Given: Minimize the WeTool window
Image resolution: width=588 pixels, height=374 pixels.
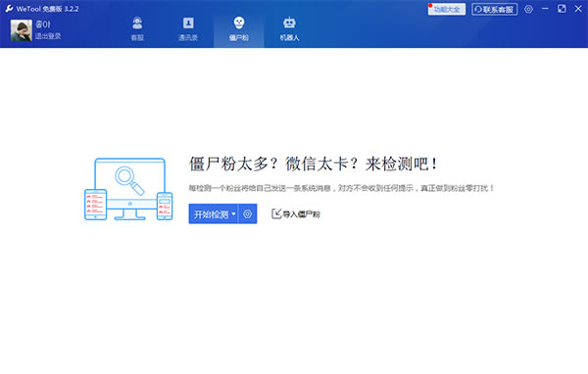Looking at the screenshot, I should [545, 9].
